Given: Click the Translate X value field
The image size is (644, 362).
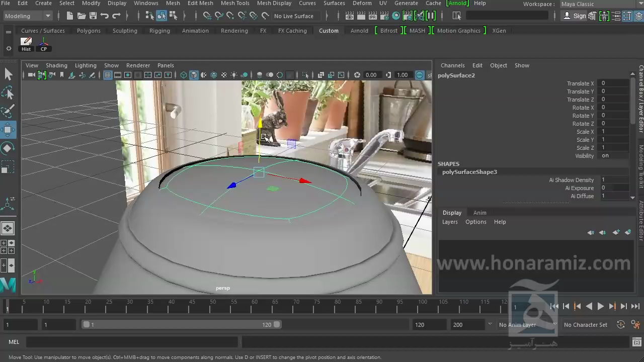Looking at the screenshot, I should (614, 83).
